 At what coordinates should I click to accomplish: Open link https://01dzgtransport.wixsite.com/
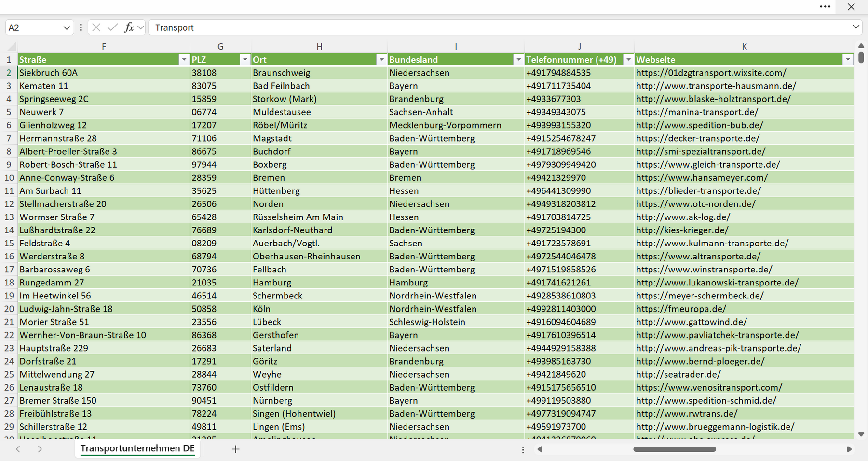pyautogui.click(x=711, y=73)
